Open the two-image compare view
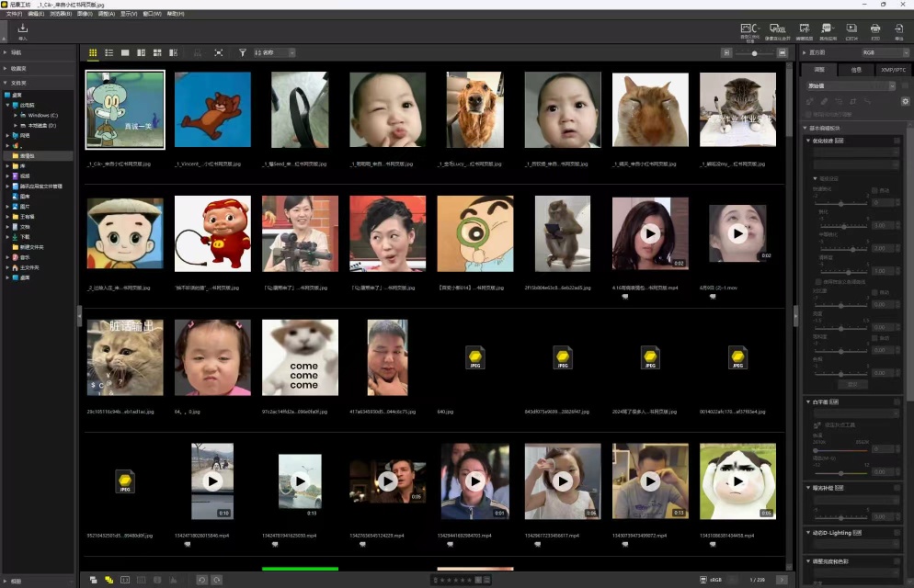Viewport: 914px width, 588px height. 141,53
